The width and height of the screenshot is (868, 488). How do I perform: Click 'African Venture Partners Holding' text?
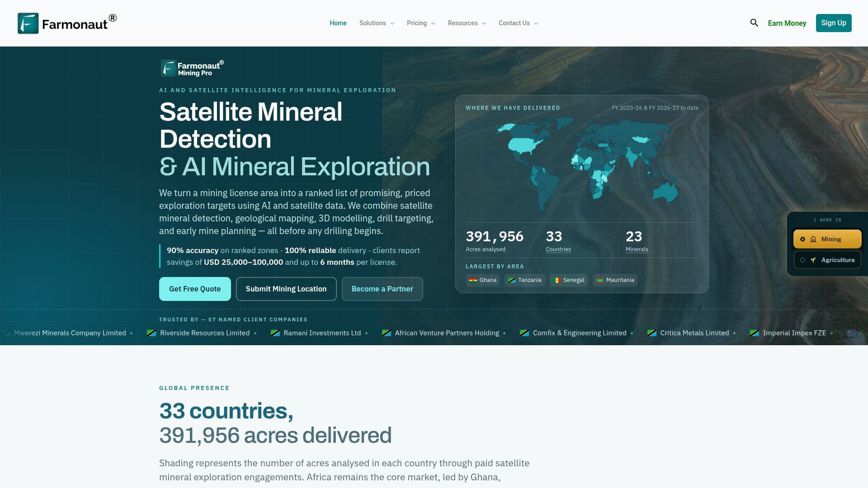click(447, 333)
